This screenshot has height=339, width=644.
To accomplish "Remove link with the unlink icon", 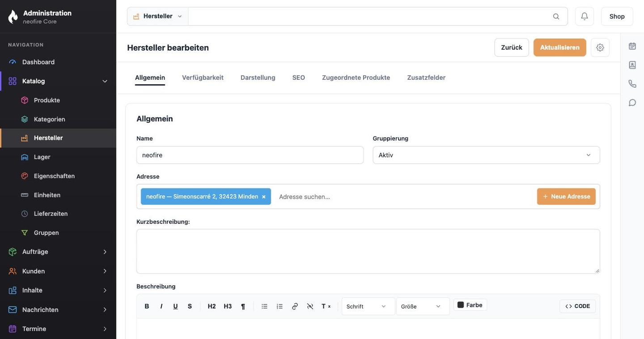I will click(x=310, y=306).
